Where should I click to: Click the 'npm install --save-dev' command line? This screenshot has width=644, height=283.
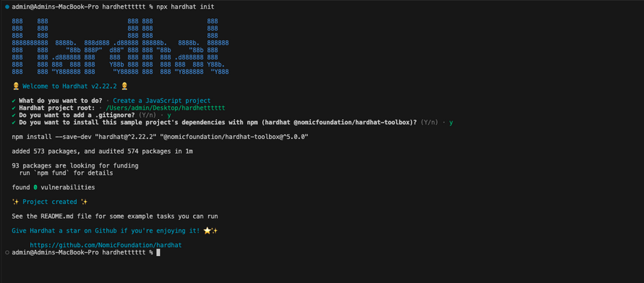[160, 137]
